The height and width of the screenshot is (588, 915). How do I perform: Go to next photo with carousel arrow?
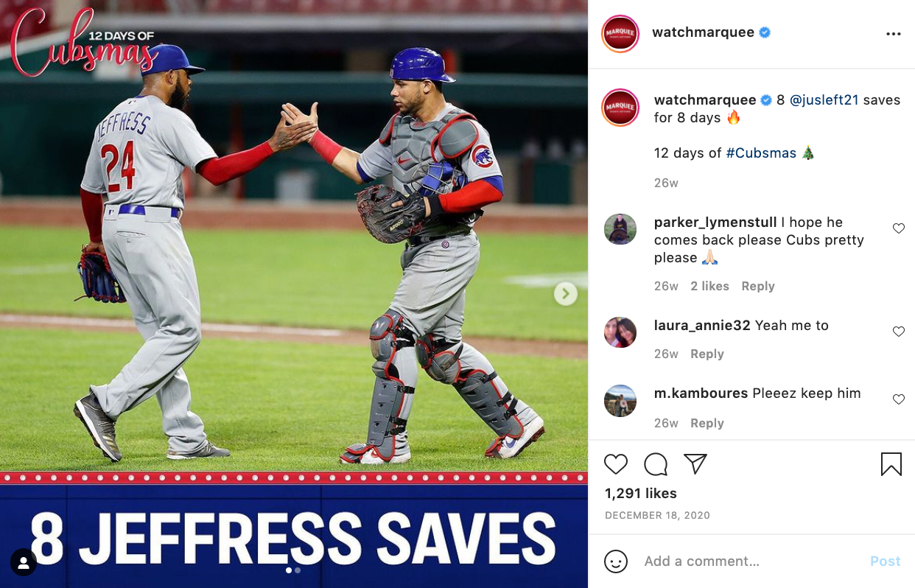[x=565, y=294]
